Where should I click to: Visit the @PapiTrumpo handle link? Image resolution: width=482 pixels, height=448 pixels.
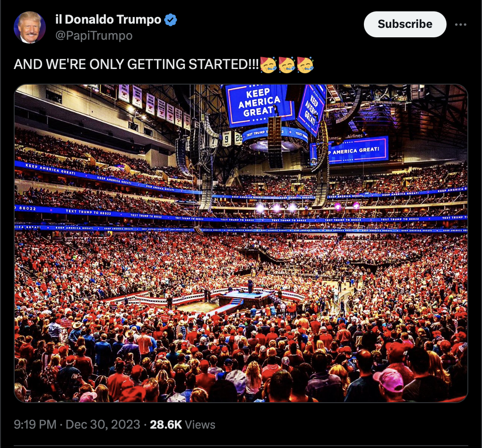click(94, 35)
